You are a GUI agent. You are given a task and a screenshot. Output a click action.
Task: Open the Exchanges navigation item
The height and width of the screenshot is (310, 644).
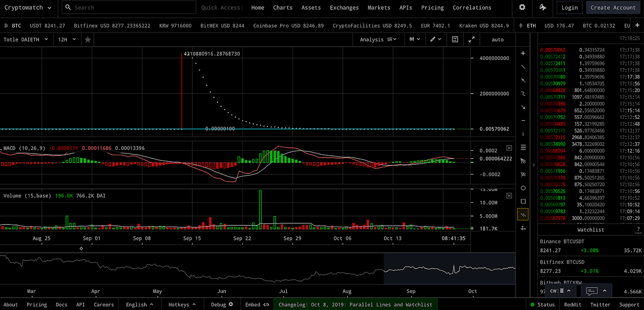coord(344,7)
